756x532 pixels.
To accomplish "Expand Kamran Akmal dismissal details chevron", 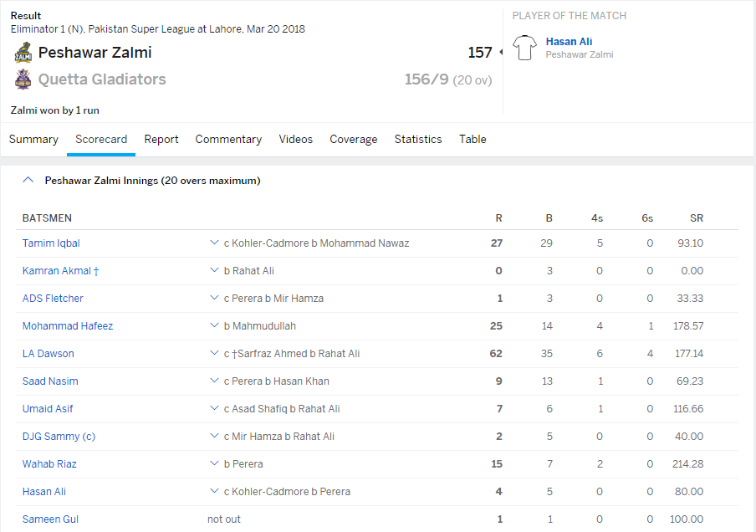I will click(x=214, y=271).
